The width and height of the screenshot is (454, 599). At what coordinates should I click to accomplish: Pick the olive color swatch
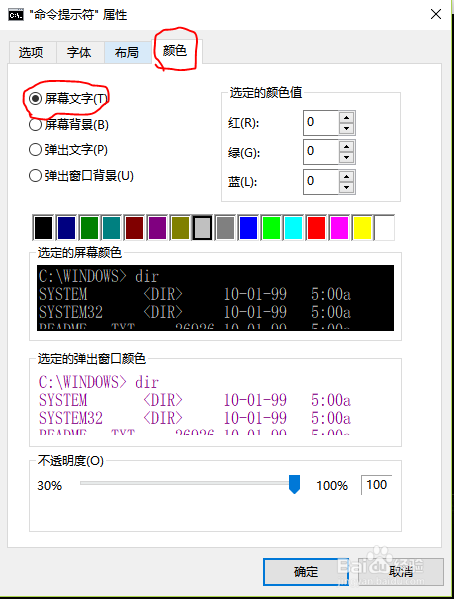pyautogui.click(x=180, y=228)
